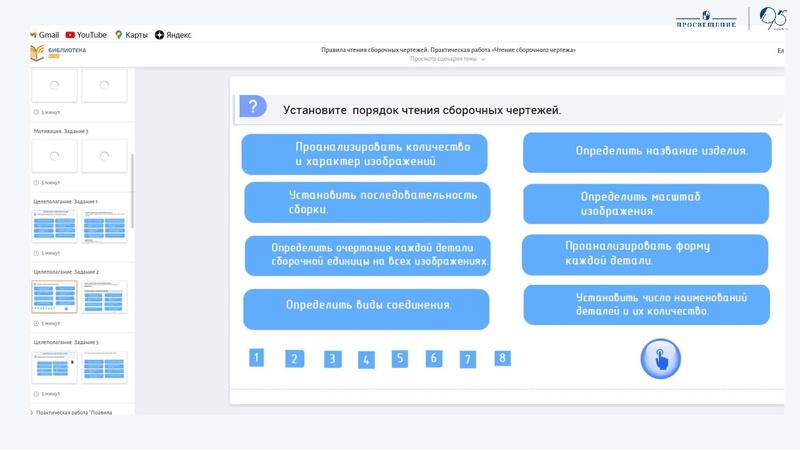Click 'Мотивация. Задание 3' section title
The width and height of the screenshot is (800, 450).
coord(61,131)
